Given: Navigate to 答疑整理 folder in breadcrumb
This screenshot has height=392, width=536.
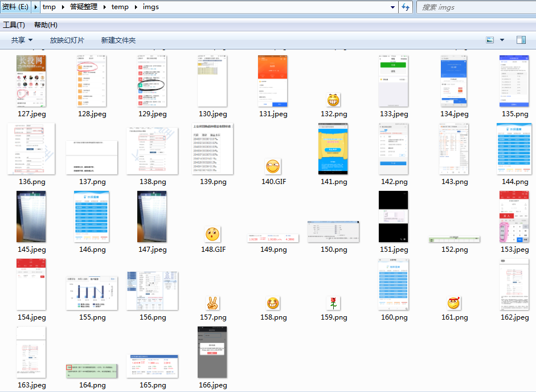Looking at the screenshot, I should click(x=84, y=7).
